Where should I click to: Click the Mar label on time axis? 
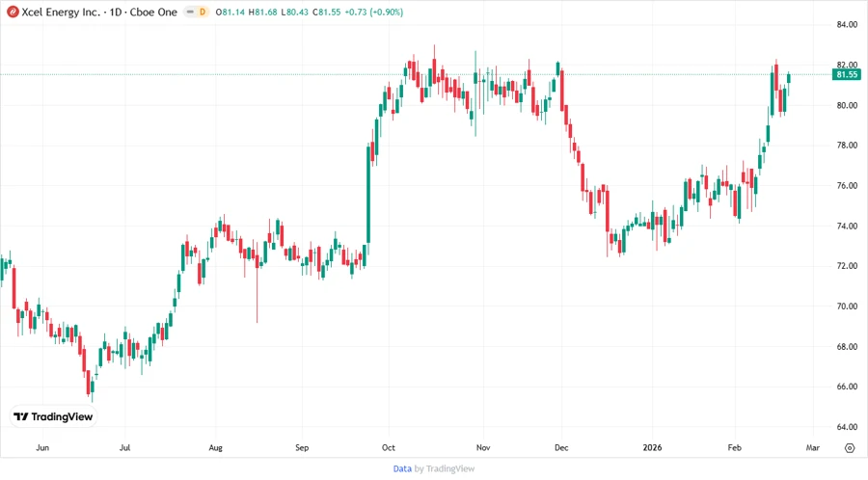(813, 447)
